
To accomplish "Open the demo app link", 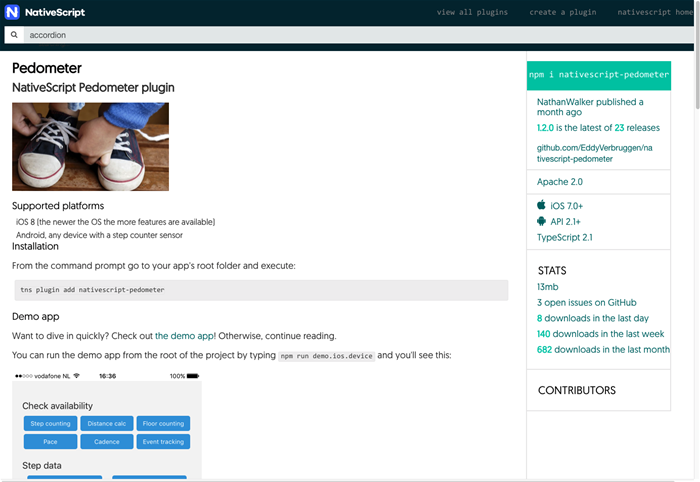I will click(x=184, y=336).
